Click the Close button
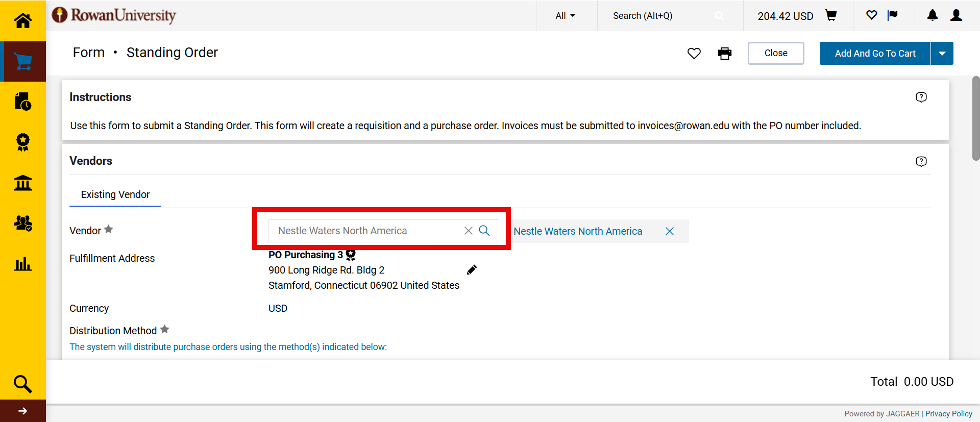The image size is (980, 422). point(775,54)
